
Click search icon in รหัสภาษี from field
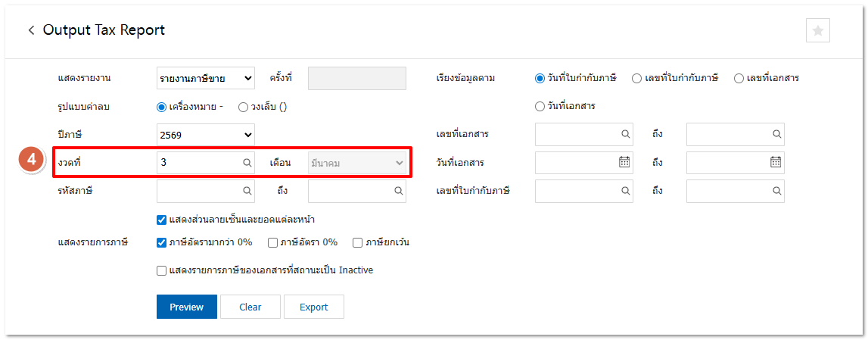pyautogui.click(x=247, y=191)
